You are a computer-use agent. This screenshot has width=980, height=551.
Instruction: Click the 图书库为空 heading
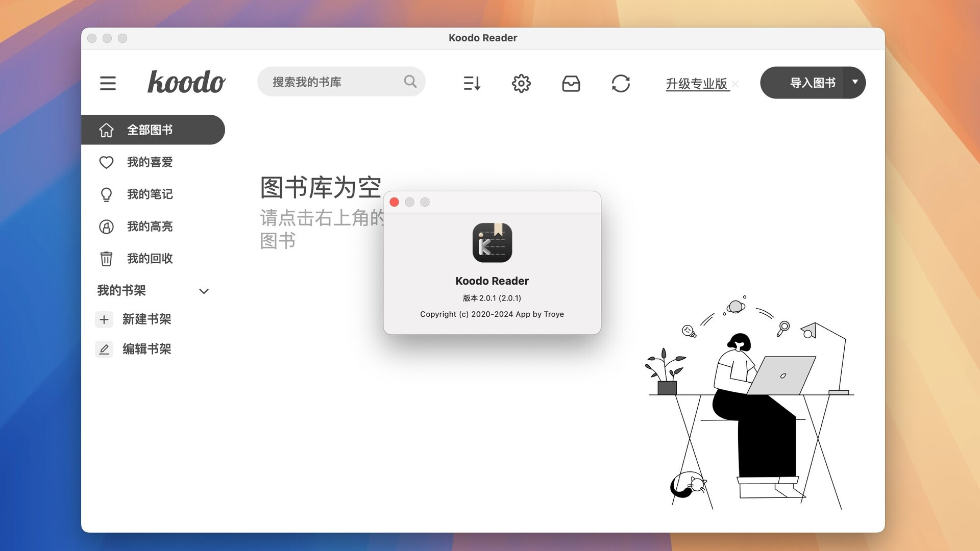(x=321, y=187)
